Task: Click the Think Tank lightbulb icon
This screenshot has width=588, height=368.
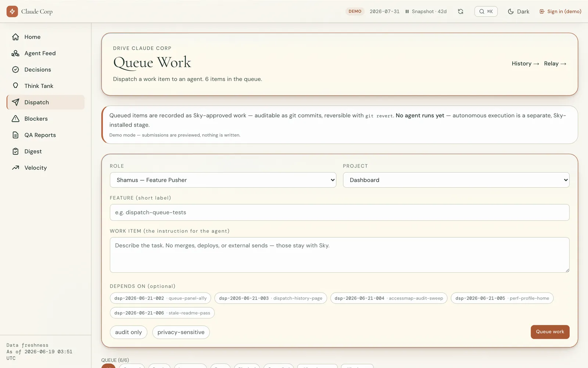Action: click(x=15, y=86)
